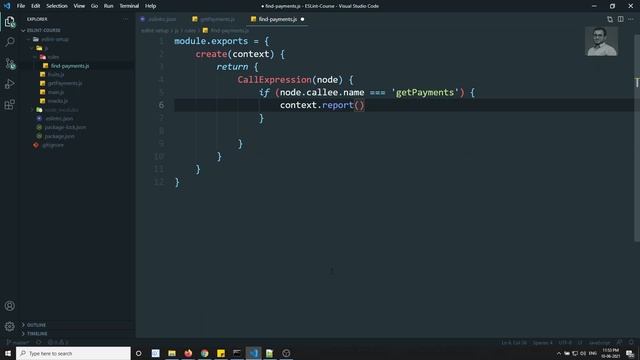Open editor More Actions ellipsis
Screen dimensions: 640x360
pyautogui.click(x=631, y=19)
